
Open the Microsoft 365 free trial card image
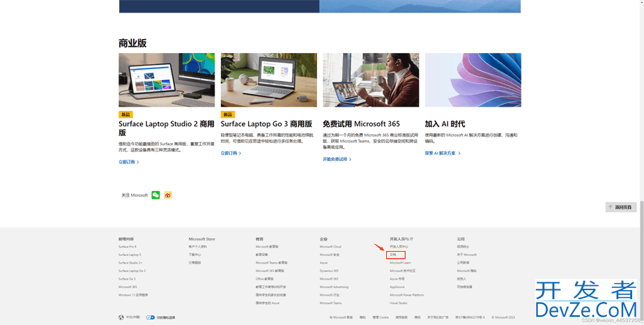point(371,80)
